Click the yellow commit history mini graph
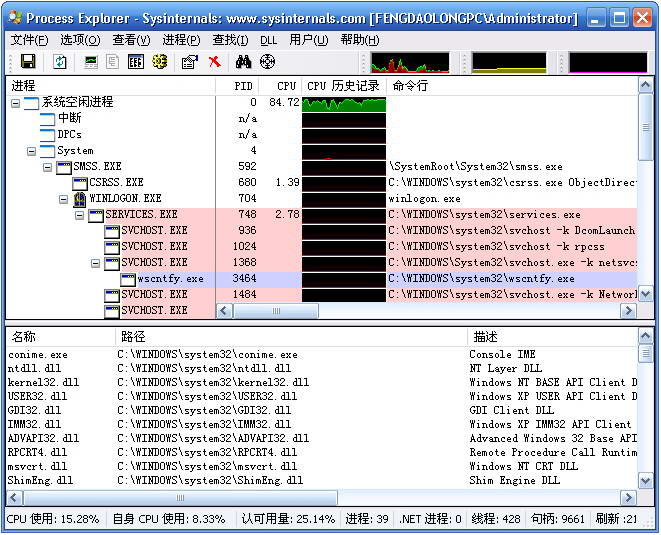 point(509,62)
